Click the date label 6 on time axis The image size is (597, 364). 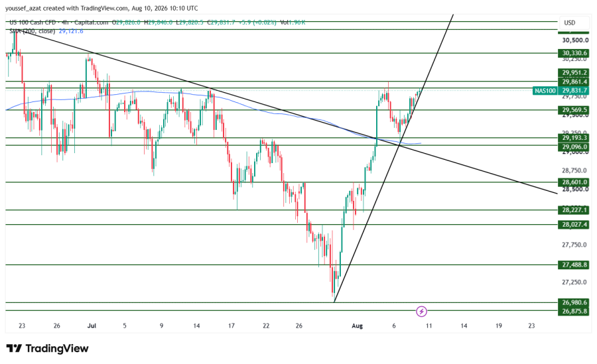[394, 326]
